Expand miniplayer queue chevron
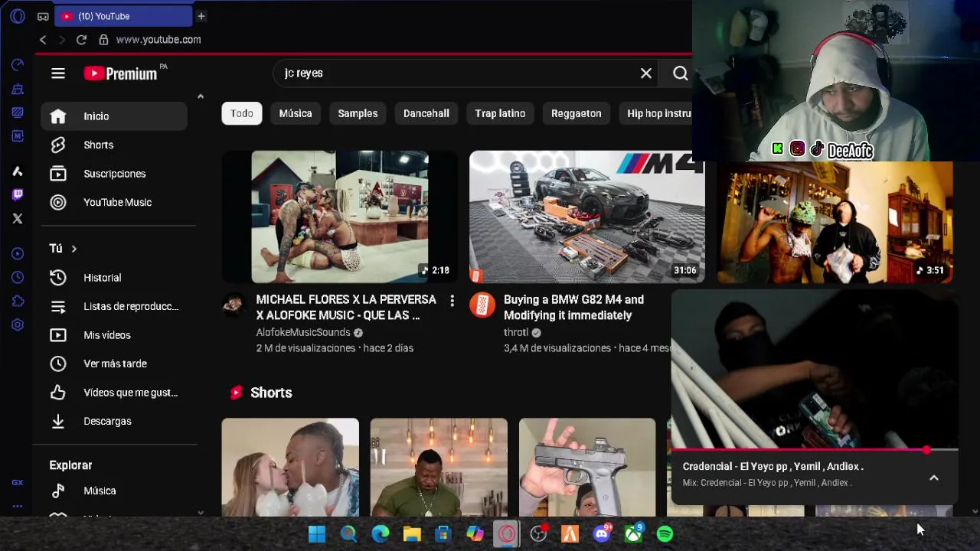Viewport: 980px width, 551px height. 934,478
